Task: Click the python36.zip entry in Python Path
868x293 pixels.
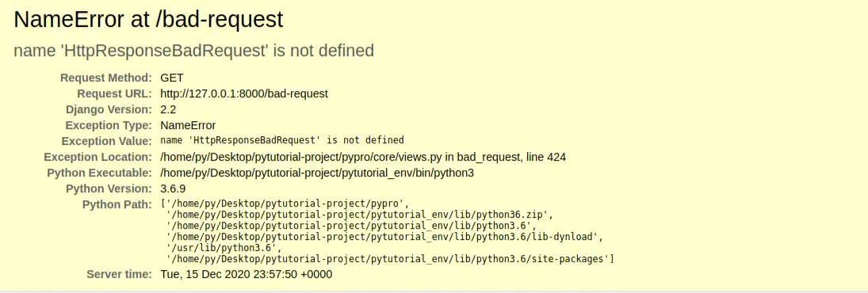Action: 360,215
